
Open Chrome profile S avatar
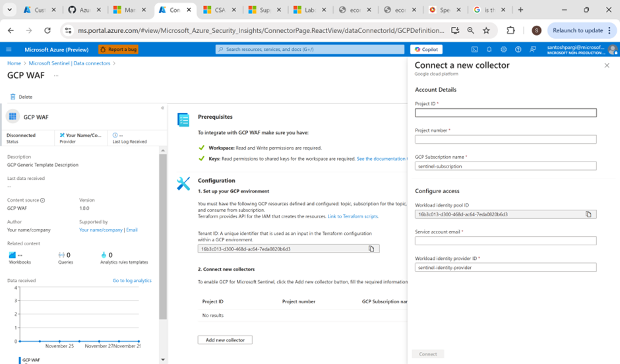536,30
